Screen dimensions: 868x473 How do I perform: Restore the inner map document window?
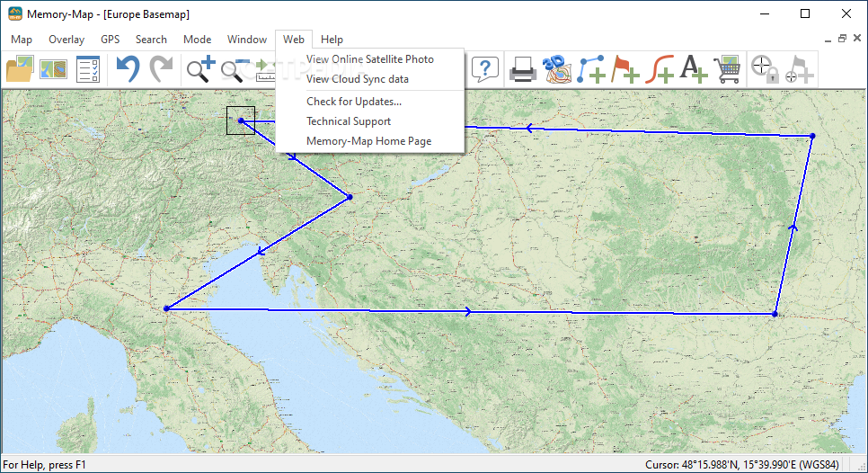point(842,38)
